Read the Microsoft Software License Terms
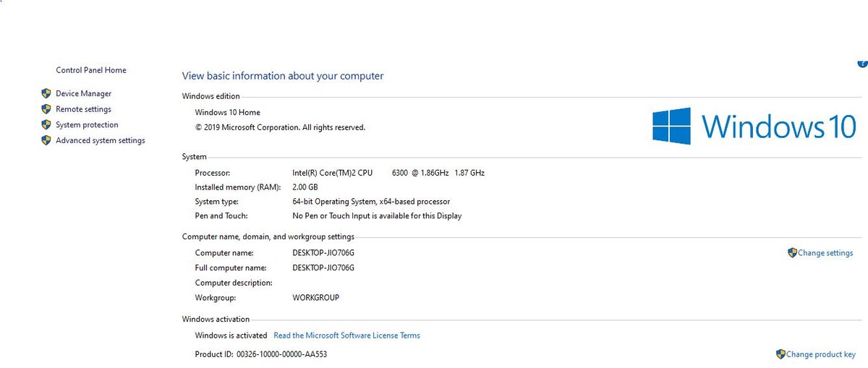Viewport: 868px width, 368px height. [x=346, y=335]
